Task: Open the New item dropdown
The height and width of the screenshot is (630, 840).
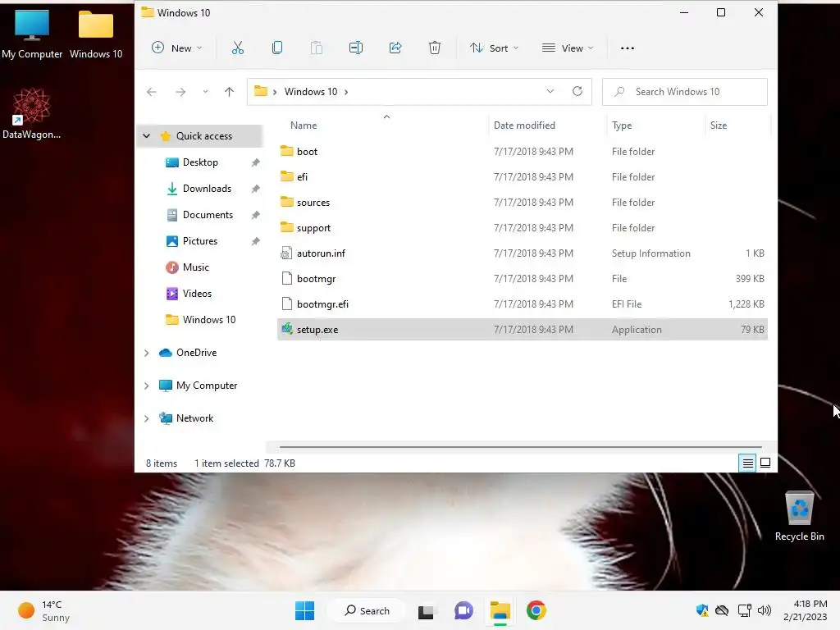Action: [177, 48]
